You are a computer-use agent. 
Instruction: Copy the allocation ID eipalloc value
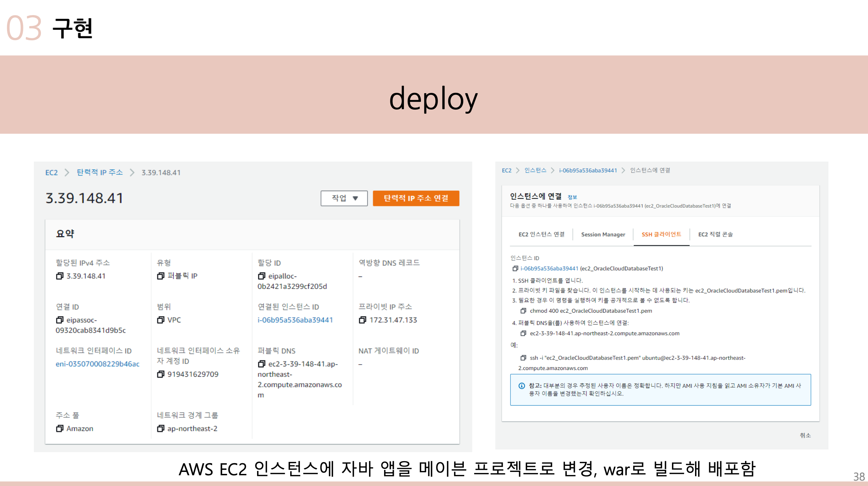coord(261,276)
